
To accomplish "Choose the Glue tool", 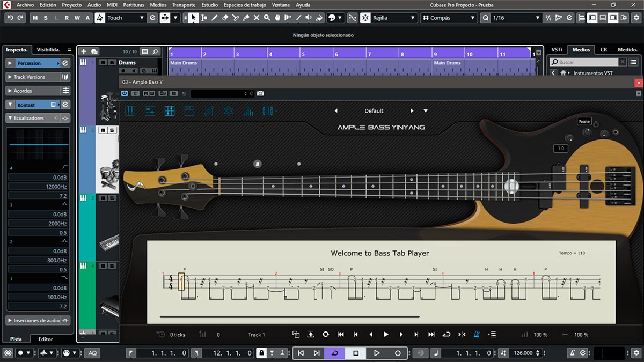I will (x=246, y=18).
